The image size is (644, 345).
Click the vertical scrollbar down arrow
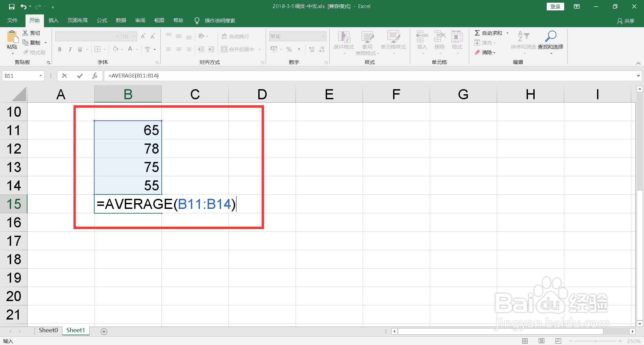640,324
